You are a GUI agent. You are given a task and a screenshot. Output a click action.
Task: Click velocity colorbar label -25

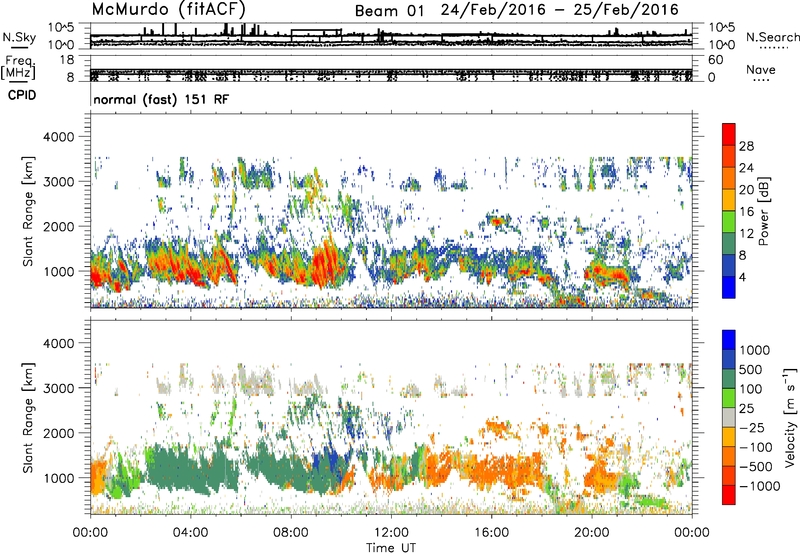[x=755, y=428]
